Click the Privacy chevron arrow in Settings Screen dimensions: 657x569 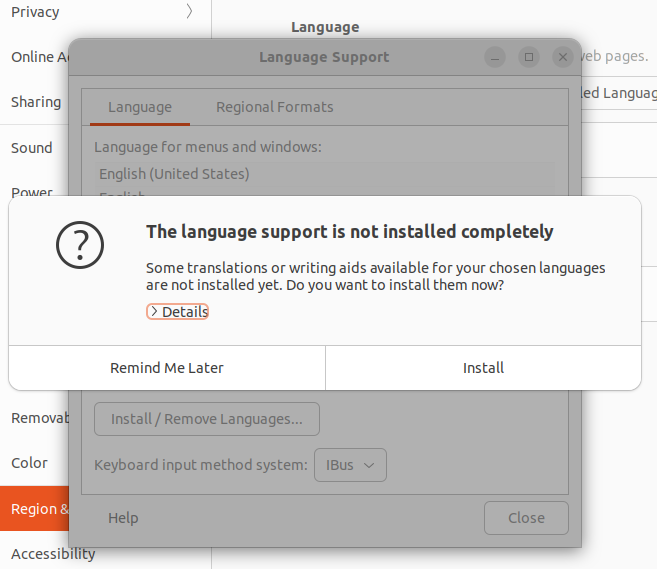(x=189, y=12)
